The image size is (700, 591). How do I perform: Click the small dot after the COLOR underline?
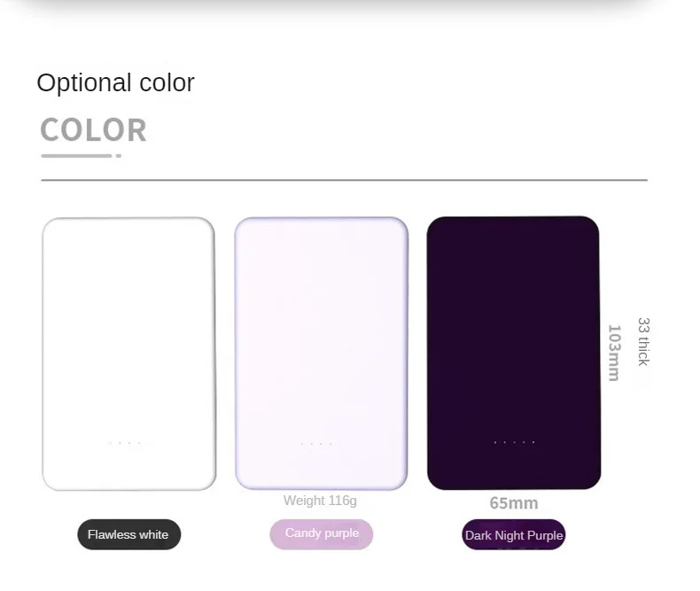pyautogui.click(x=118, y=156)
